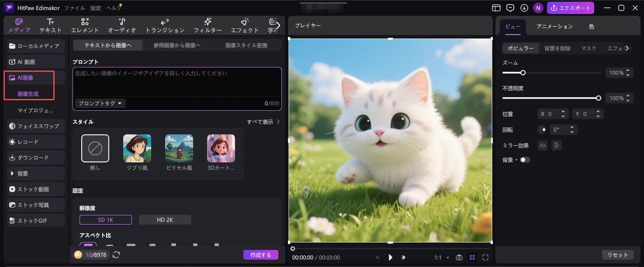Switch to the アニメーション tab

click(x=554, y=27)
